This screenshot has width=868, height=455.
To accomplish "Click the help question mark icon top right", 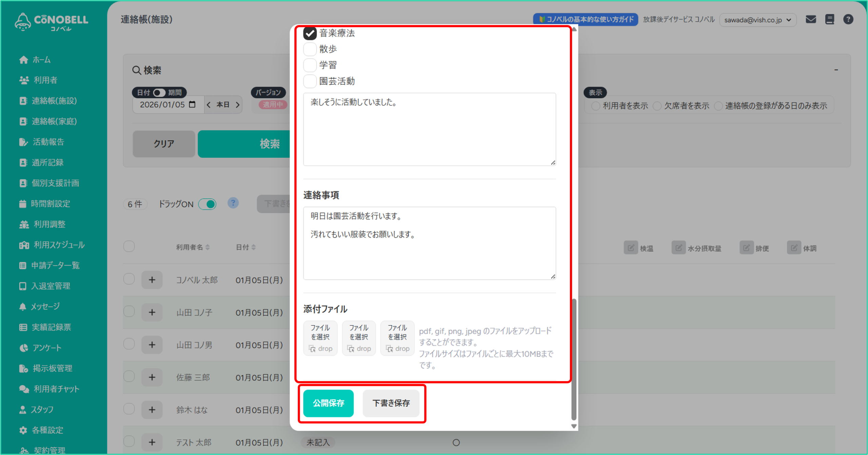I will point(848,19).
